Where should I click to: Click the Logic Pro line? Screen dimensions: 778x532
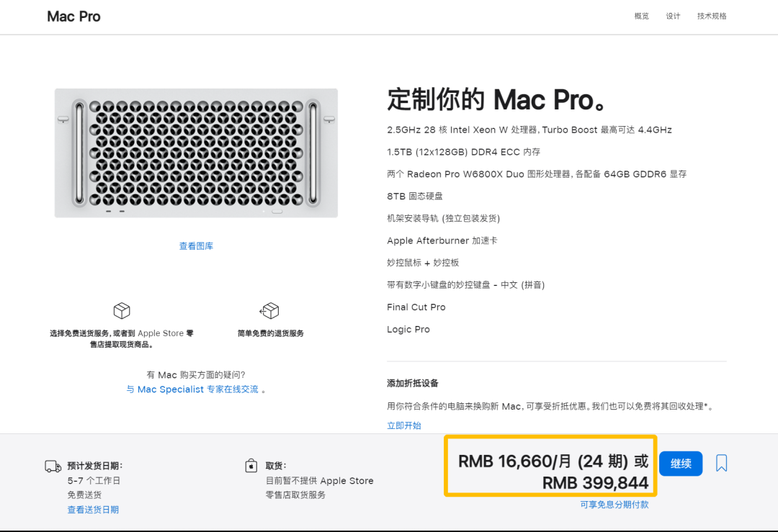408,329
